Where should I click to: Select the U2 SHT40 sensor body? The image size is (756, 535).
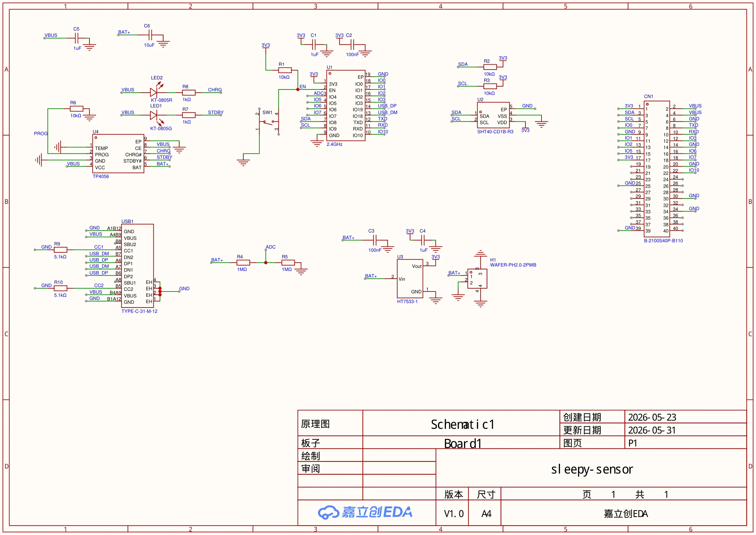(x=493, y=115)
